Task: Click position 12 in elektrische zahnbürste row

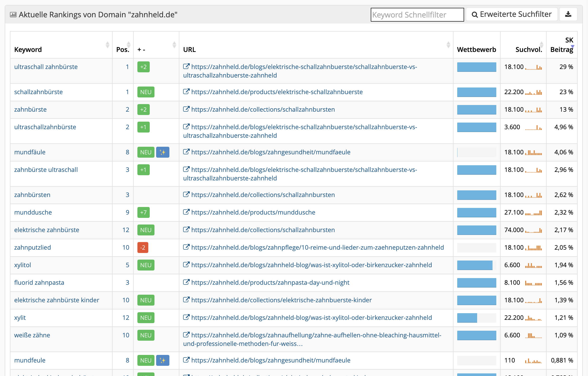Action: point(126,230)
